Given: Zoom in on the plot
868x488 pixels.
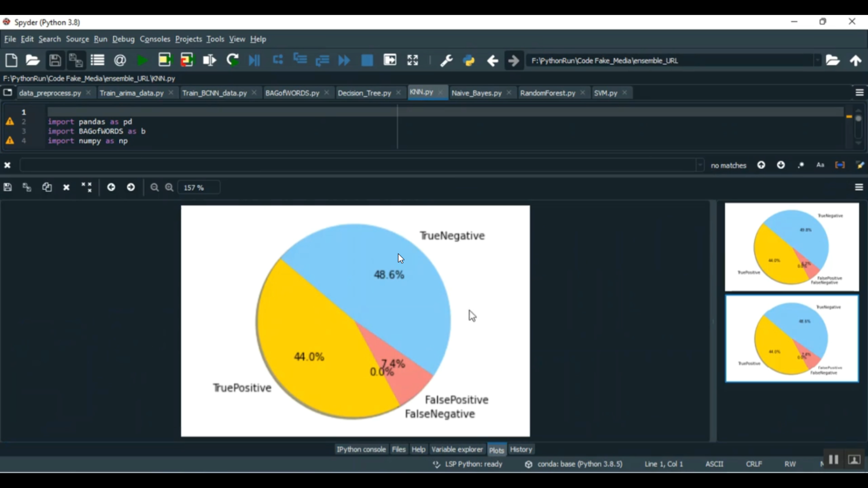Looking at the screenshot, I should click(169, 187).
